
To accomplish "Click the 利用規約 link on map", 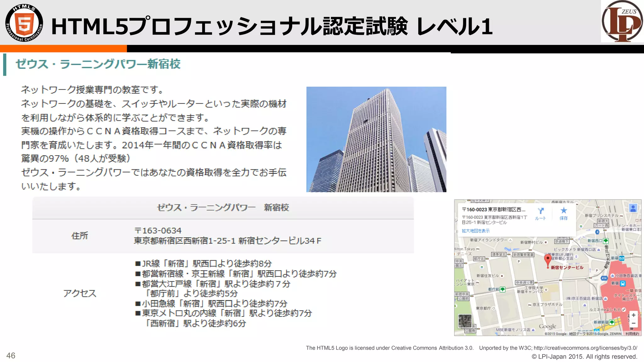I will 632,334.
